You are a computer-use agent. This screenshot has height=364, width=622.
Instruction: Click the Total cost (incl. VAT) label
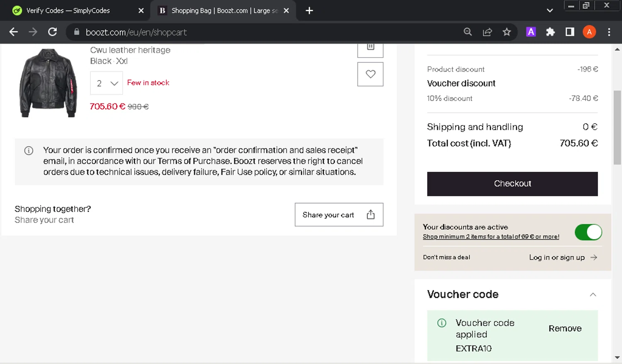[x=469, y=143]
